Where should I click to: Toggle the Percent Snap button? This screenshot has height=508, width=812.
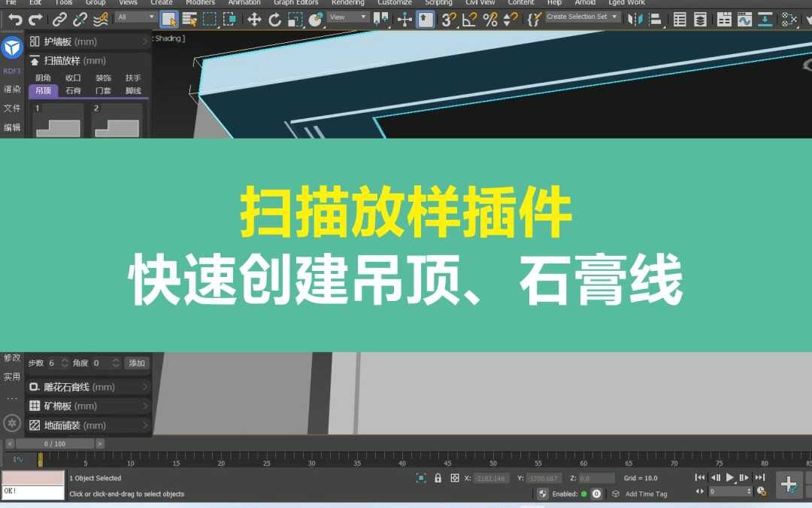click(490, 20)
